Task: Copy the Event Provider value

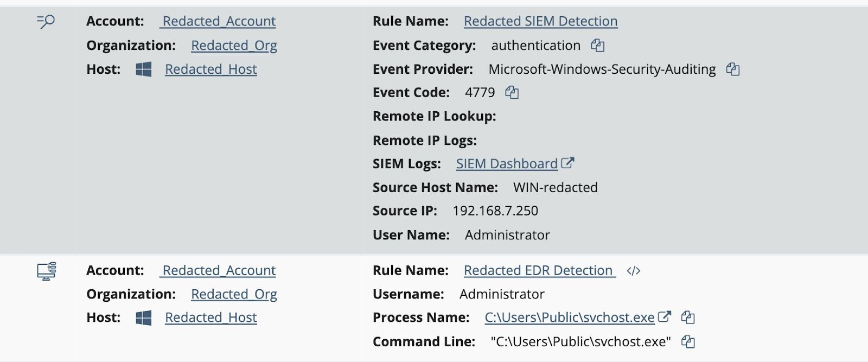Action: [x=733, y=69]
